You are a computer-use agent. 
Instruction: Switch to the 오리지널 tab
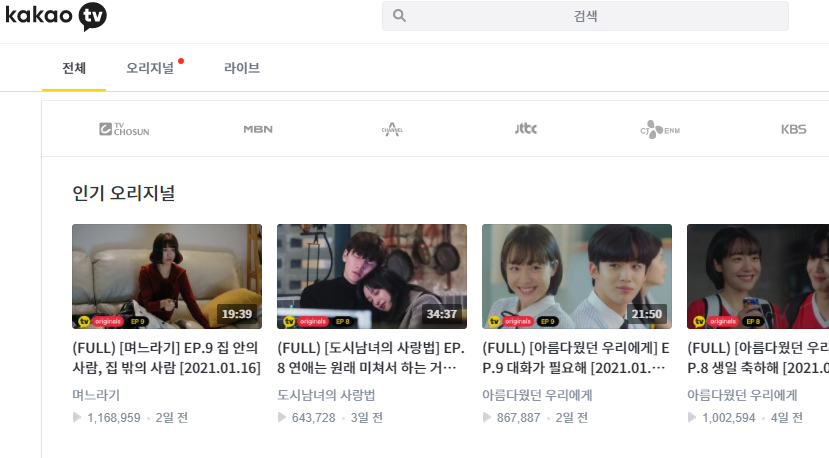click(150, 68)
